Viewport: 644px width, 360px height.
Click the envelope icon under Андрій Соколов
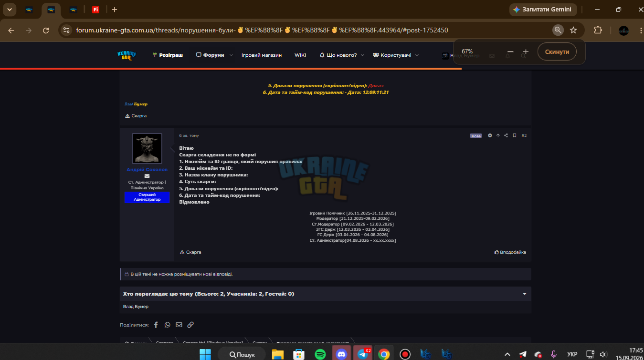coord(147,176)
